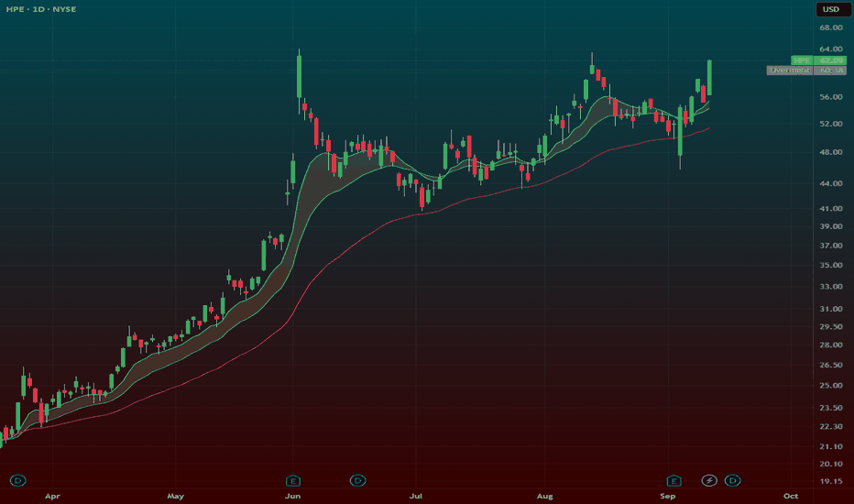Click the 68.00 level on the price scale
The image size is (854, 504).
pyautogui.click(x=830, y=27)
